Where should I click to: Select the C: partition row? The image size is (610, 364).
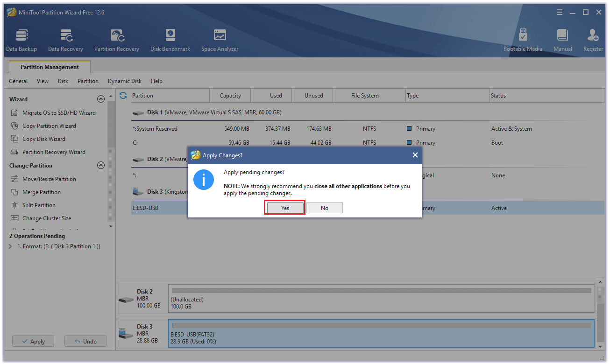368,143
